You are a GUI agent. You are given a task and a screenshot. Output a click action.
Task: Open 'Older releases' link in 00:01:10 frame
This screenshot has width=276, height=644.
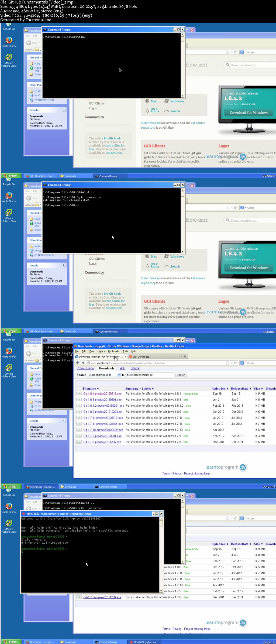(x=151, y=278)
